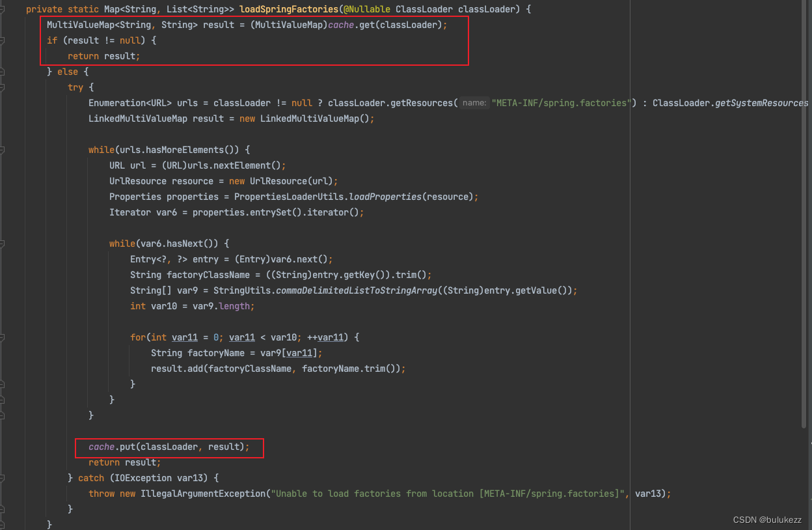The height and width of the screenshot is (530, 812).
Task: Click the 'static' keyword
Action: [x=83, y=9]
